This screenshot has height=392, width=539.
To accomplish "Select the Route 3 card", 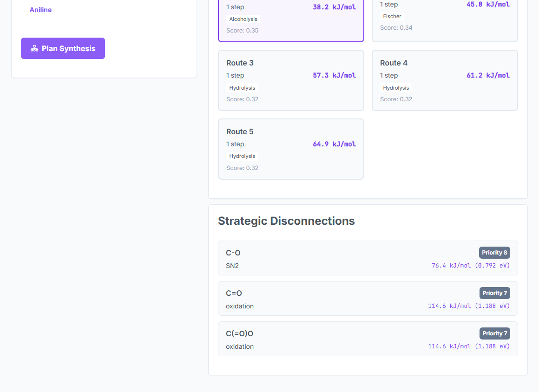I will tap(291, 80).
